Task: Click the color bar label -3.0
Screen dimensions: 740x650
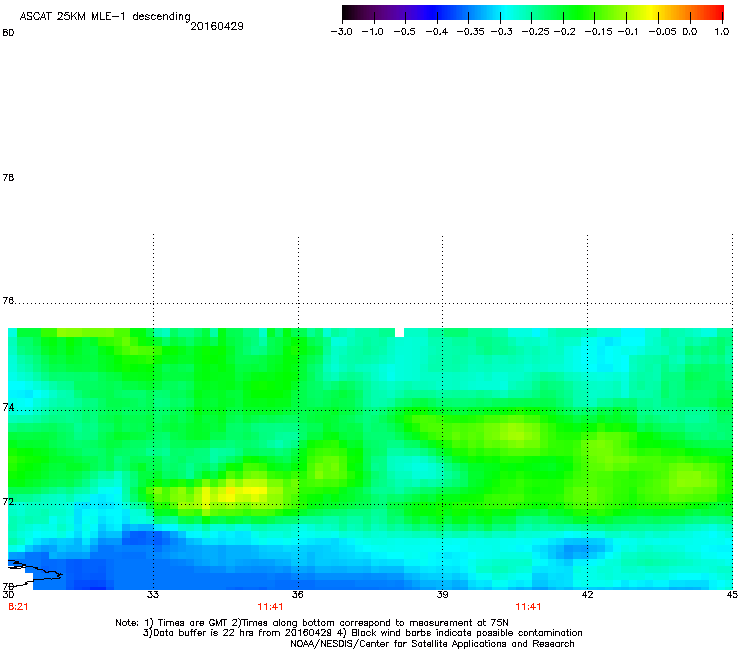Action: tap(341, 32)
